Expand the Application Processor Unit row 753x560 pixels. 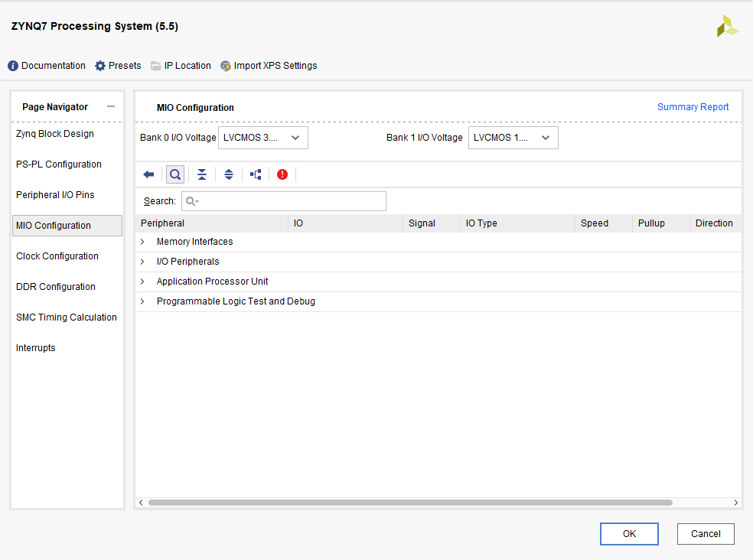142,282
